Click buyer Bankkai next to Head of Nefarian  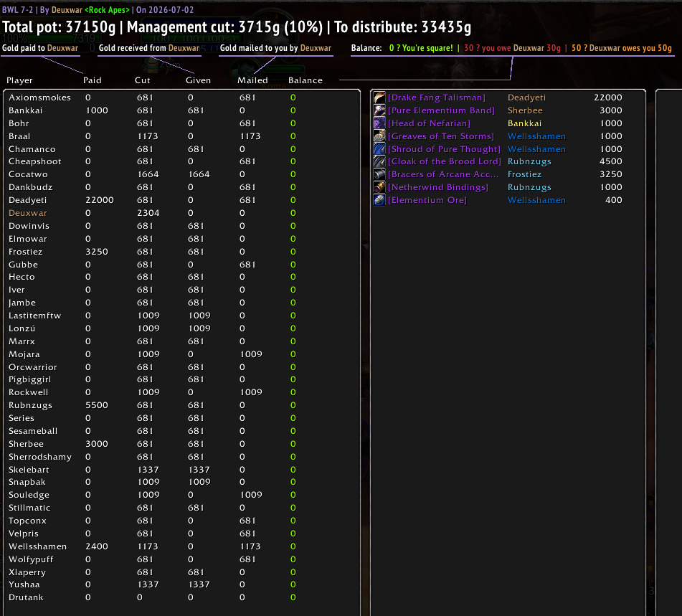[x=524, y=123]
